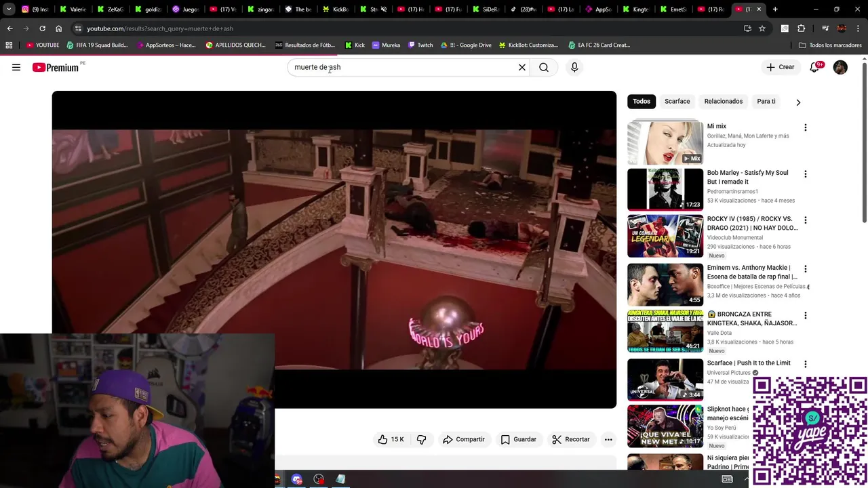Open Scarface Push It to the Limit title
Image resolution: width=868 pixels, height=488 pixels.
click(x=749, y=363)
